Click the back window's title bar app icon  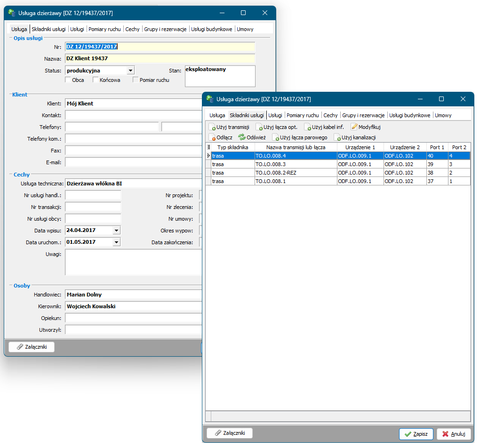pos(12,13)
